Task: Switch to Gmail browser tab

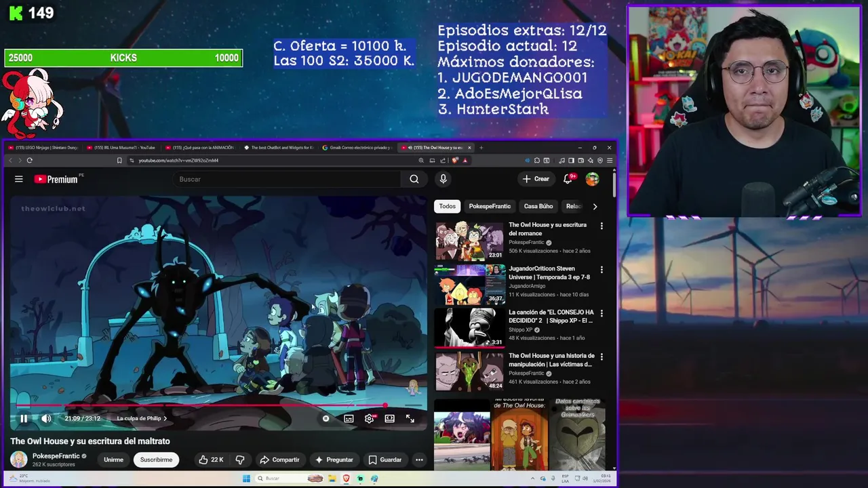Action: click(358, 147)
